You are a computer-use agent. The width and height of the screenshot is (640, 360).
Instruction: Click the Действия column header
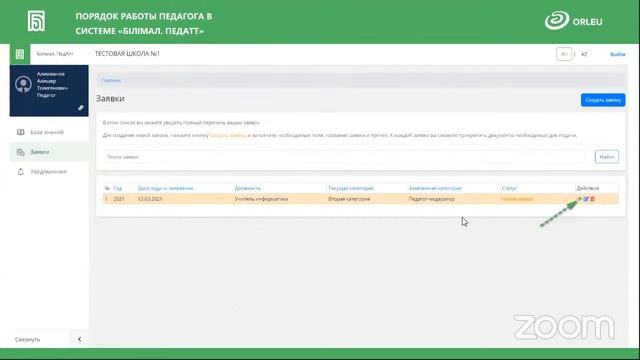(x=588, y=188)
